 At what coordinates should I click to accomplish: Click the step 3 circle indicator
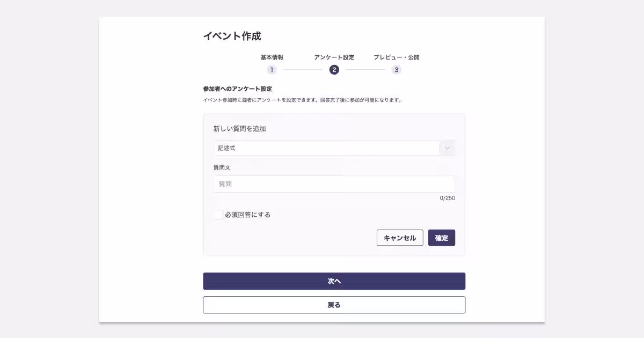tap(396, 69)
